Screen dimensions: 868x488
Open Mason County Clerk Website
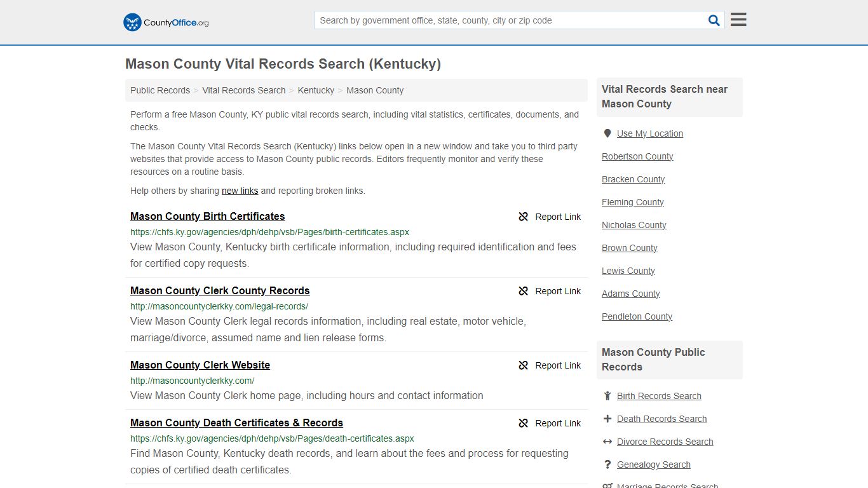pyautogui.click(x=200, y=365)
